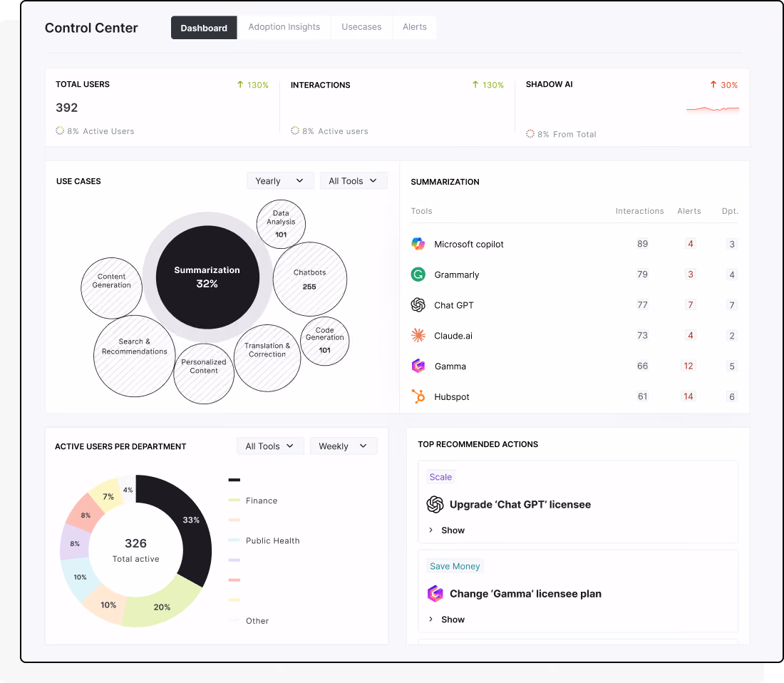Click the Finance legend color swatch

(x=234, y=500)
